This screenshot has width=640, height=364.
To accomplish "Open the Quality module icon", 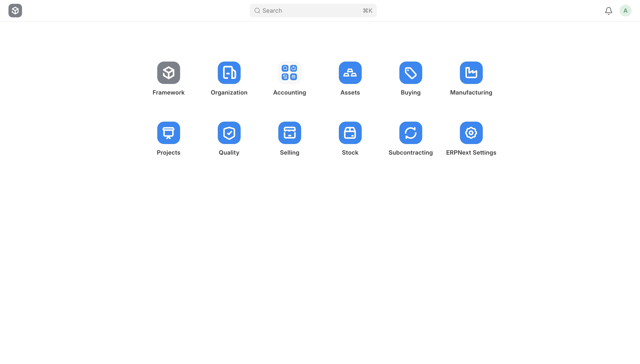I will [x=229, y=133].
